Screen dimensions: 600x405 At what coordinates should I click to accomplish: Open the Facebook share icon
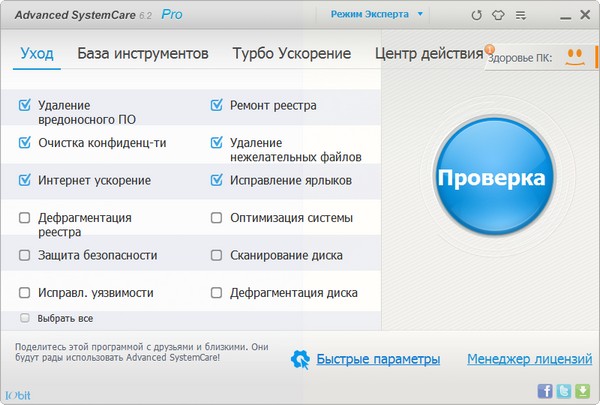(546, 390)
